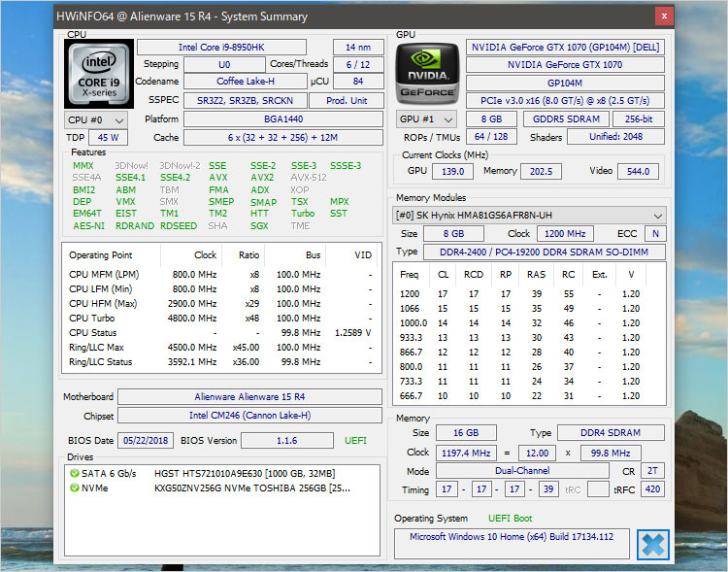The width and height of the screenshot is (728, 572).
Task: Click the memory clock 1197.4 MHz field
Action: pyautogui.click(x=466, y=454)
